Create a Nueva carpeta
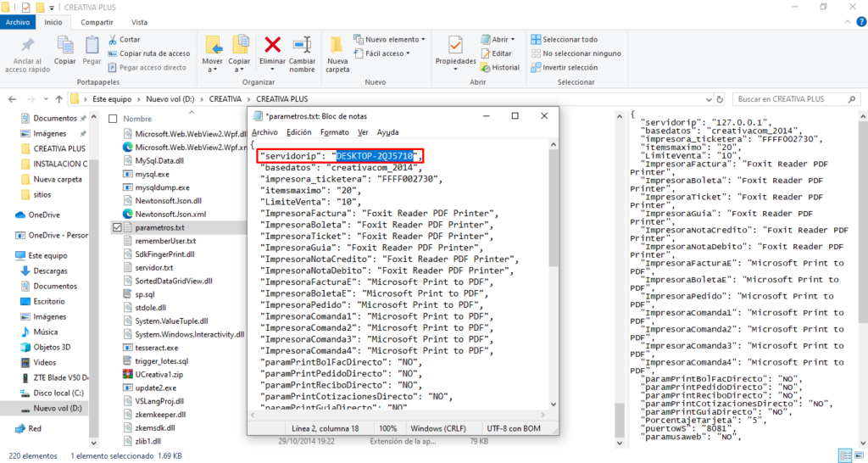868x463 pixels. pos(337,54)
